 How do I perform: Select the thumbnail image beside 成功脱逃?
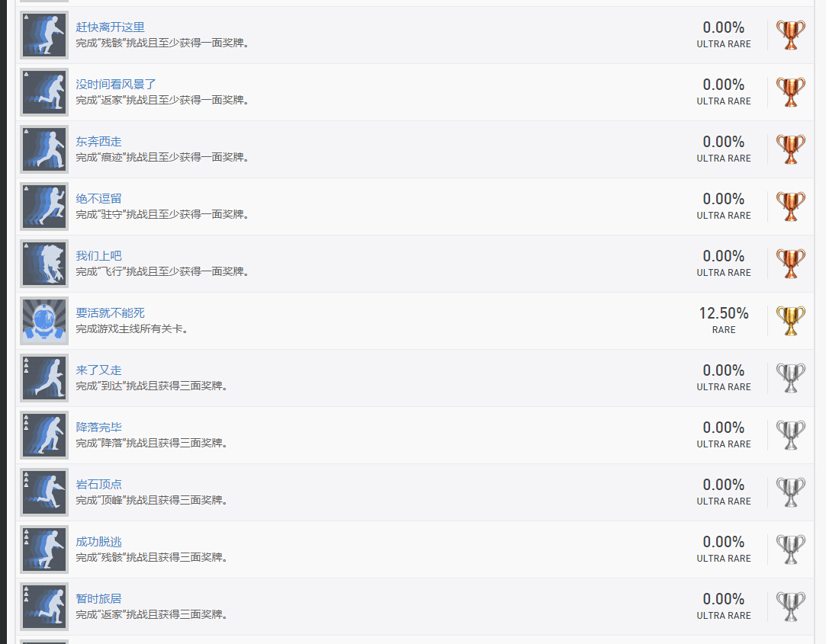44,549
